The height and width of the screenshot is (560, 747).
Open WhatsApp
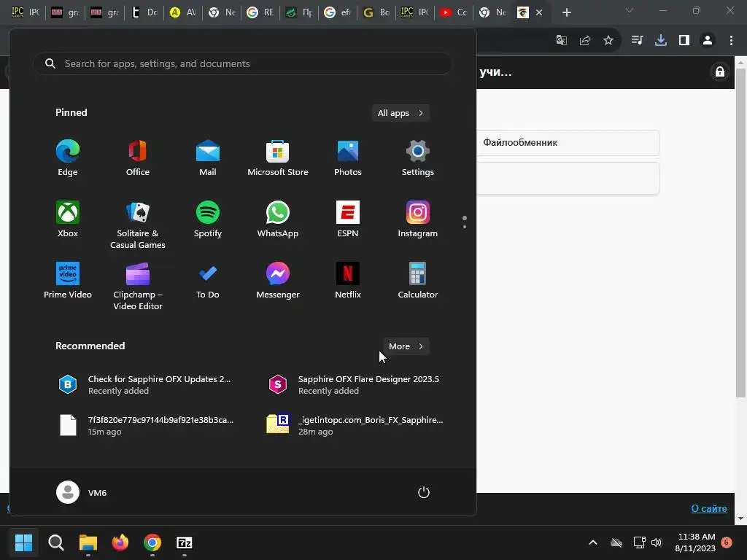click(278, 219)
